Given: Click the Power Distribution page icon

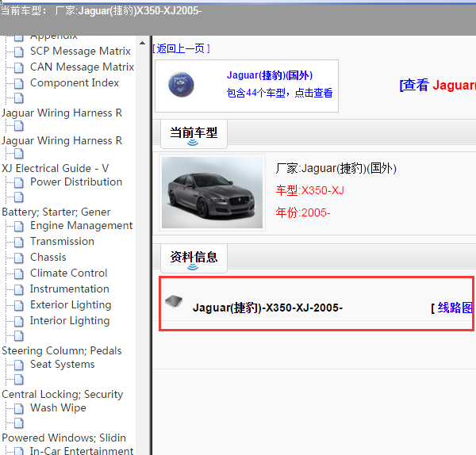Looking at the screenshot, I should (x=19, y=182).
